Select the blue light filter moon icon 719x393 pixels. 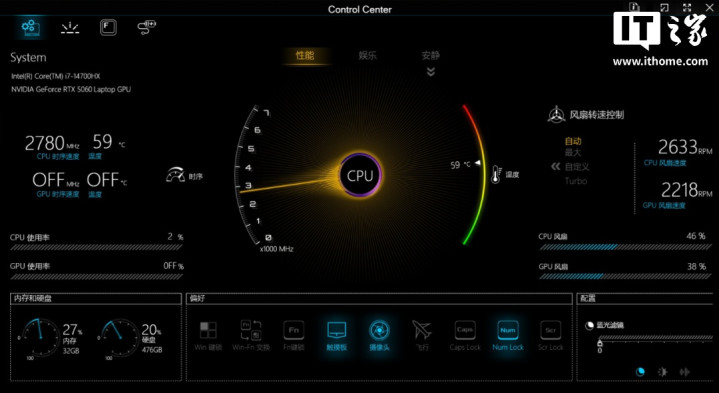[x=640, y=372]
